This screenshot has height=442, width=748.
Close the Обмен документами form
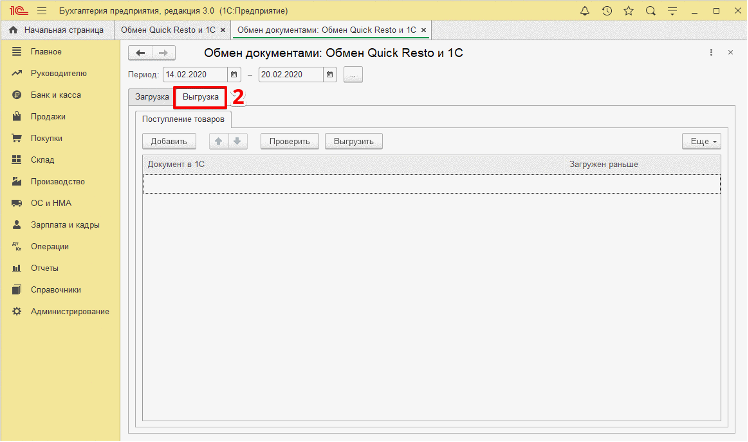click(x=730, y=52)
